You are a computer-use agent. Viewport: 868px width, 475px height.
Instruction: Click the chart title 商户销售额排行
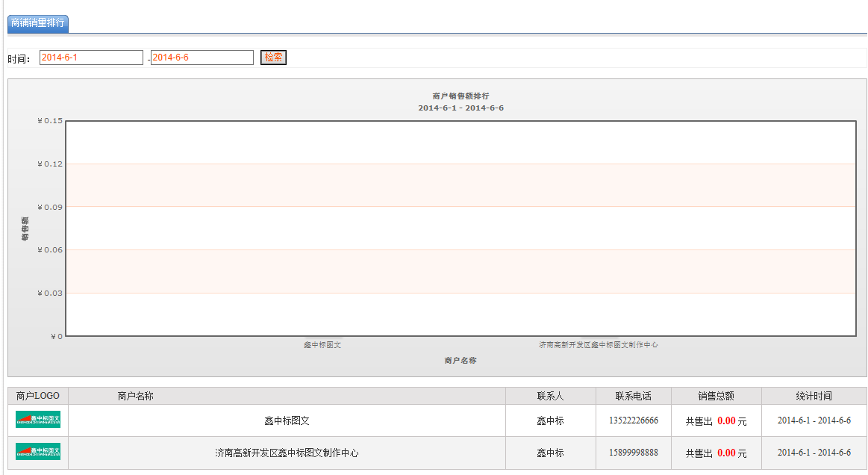[x=460, y=96]
